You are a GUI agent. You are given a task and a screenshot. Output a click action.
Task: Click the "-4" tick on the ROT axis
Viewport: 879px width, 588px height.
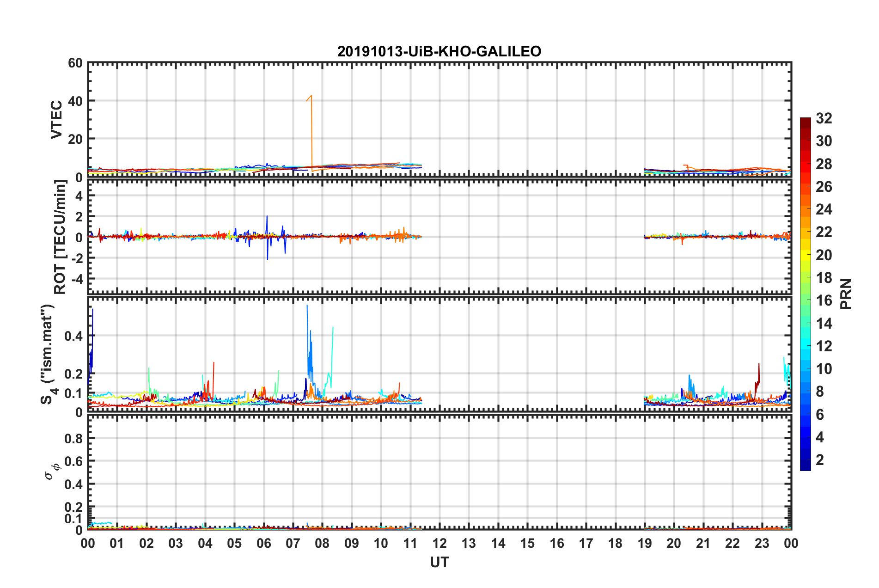pos(77,279)
